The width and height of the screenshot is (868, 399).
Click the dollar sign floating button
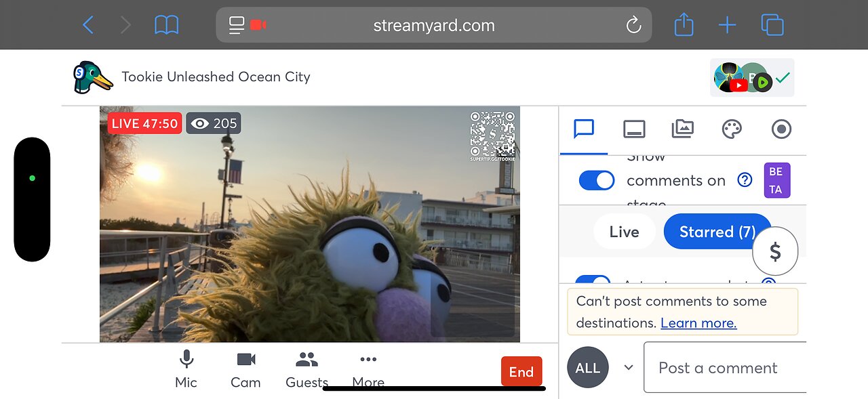pos(775,251)
